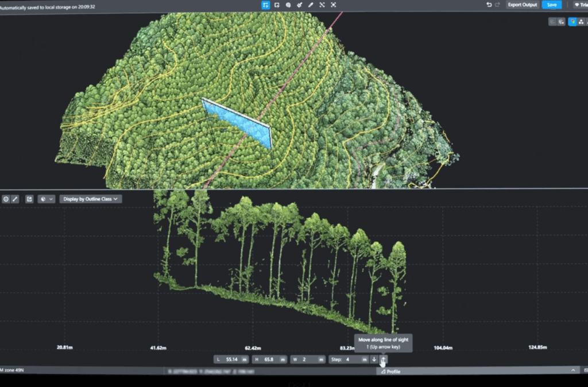Expand the Profile panel chevron

(572, 371)
